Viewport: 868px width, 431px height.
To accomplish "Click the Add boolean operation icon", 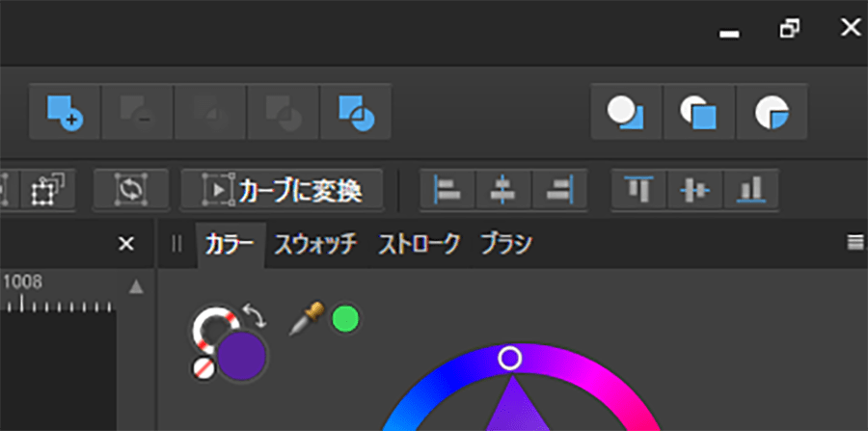I will [65, 112].
